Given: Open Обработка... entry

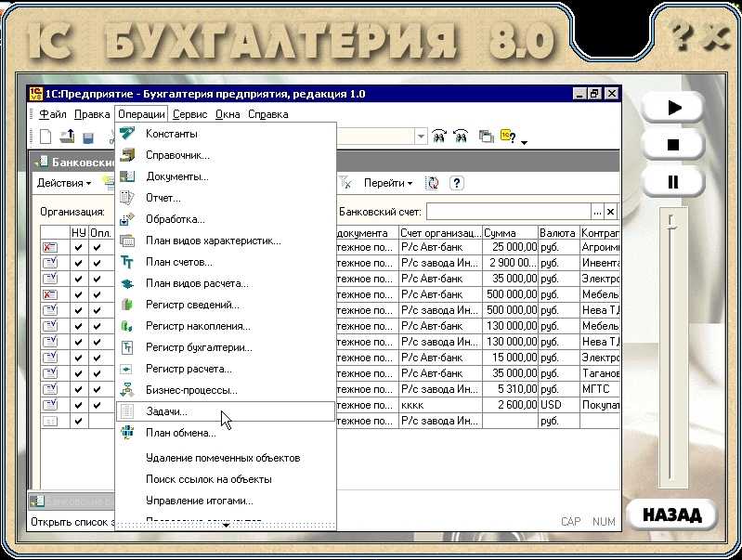Looking at the screenshot, I should coord(176,219).
